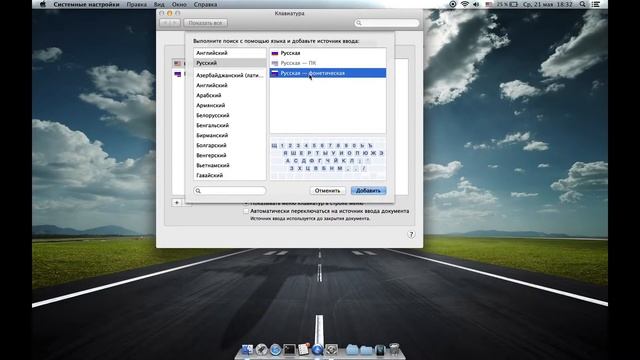This screenshot has height=360, width=640.
Task: Click the toolbar forward arrow button
Action: 176,23
